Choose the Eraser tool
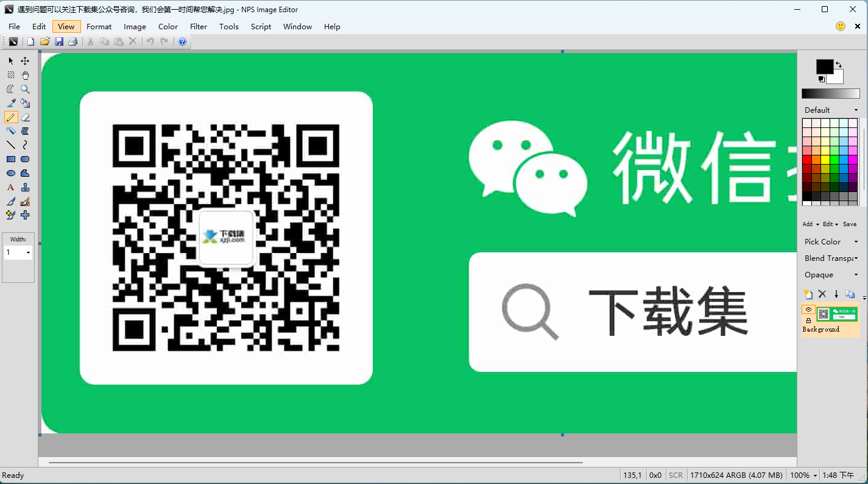Image resolution: width=868 pixels, height=484 pixels. click(x=25, y=117)
